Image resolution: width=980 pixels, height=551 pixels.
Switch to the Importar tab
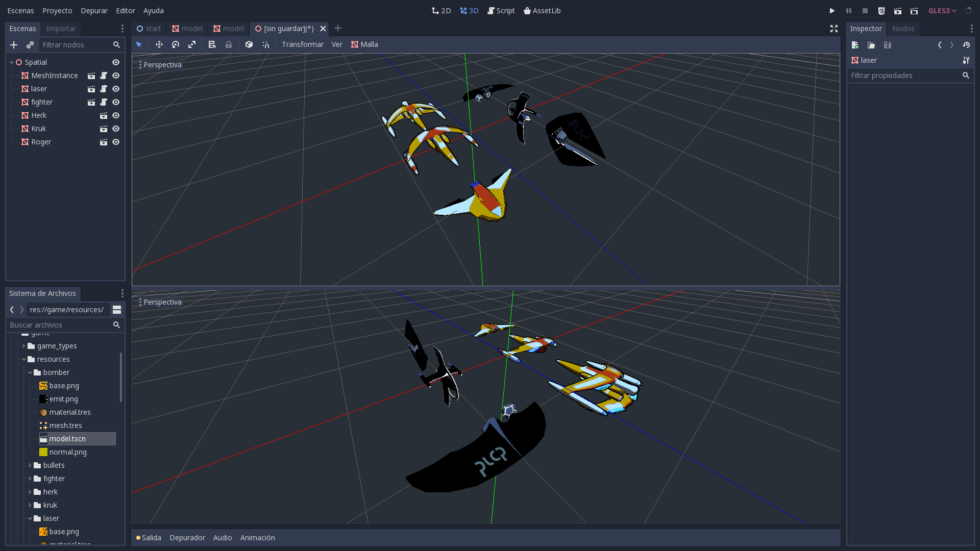61,29
